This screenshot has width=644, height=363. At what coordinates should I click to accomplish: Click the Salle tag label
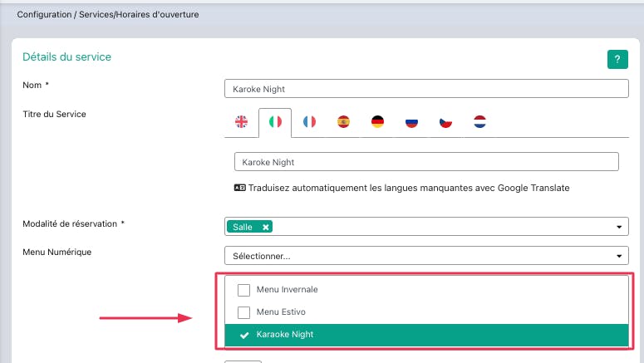click(243, 227)
